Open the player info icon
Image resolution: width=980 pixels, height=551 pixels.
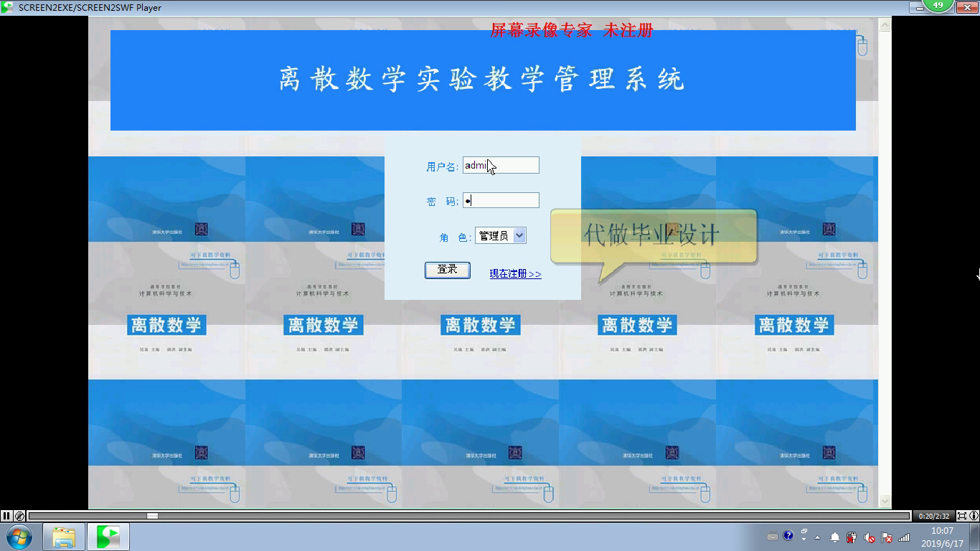974,516
